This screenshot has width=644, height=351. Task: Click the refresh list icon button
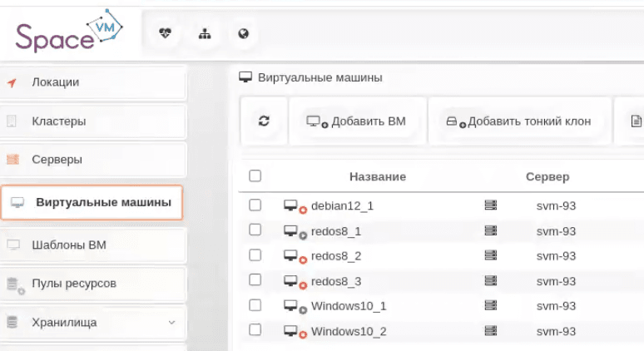264,121
